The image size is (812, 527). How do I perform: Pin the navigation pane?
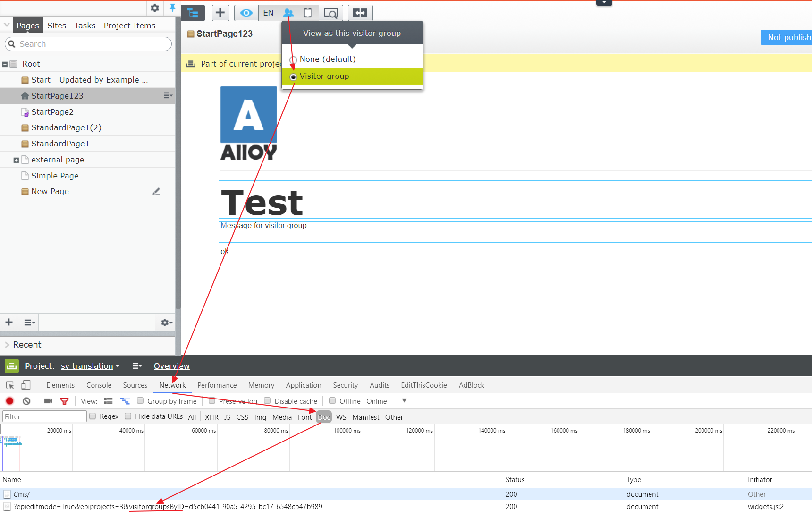[x=172, y=8]
